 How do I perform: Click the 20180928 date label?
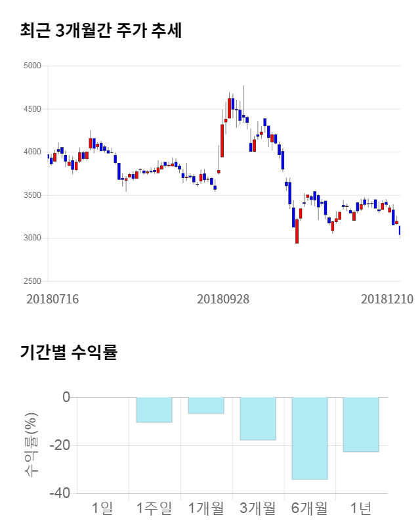click(223, 299)
